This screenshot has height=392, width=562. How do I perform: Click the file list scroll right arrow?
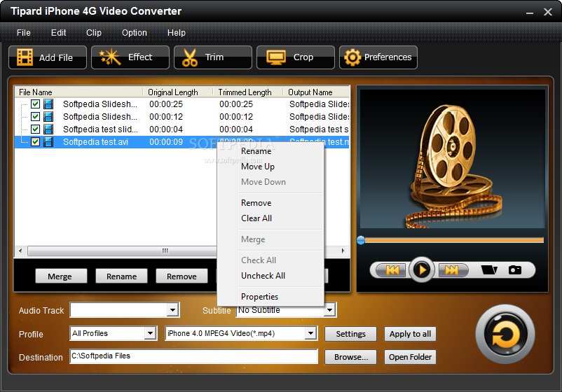343,251
